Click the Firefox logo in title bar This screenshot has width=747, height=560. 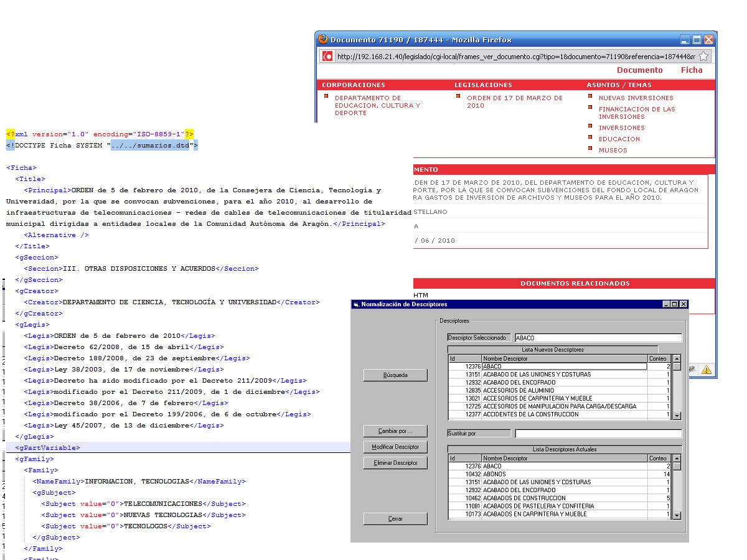point(323,39)
